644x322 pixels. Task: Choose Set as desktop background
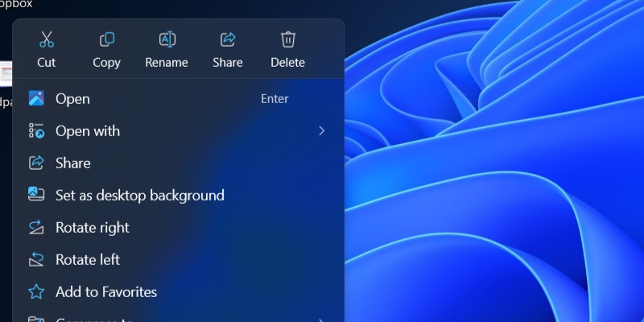178,195
